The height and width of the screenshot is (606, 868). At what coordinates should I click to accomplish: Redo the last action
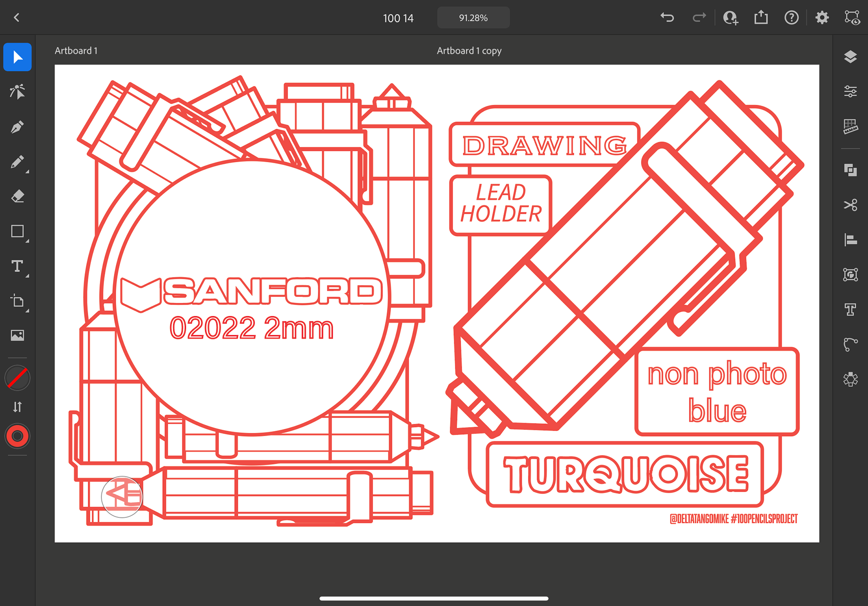[699, 18]
